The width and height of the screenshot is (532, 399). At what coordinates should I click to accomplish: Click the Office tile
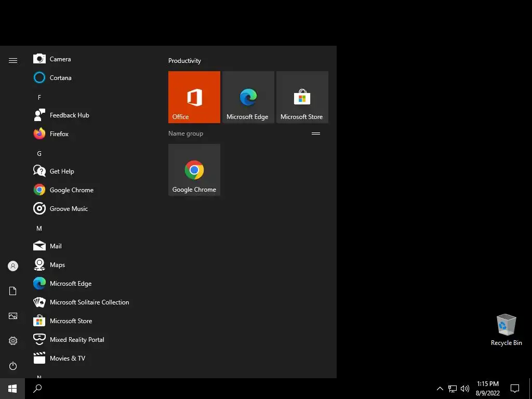pos(194,97)
